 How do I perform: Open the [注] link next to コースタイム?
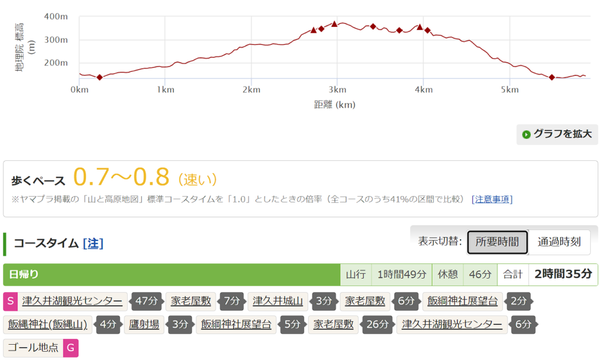(93, 243)
